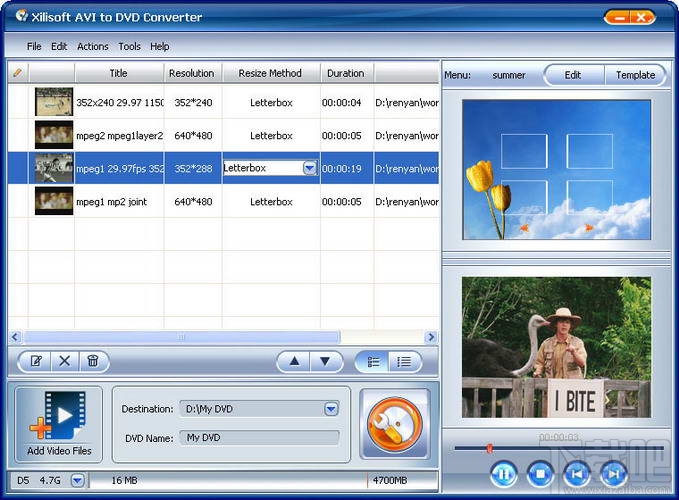This screenshot has width=679, height=500.
Task: Open the Help menu
Action: (160, 46)
